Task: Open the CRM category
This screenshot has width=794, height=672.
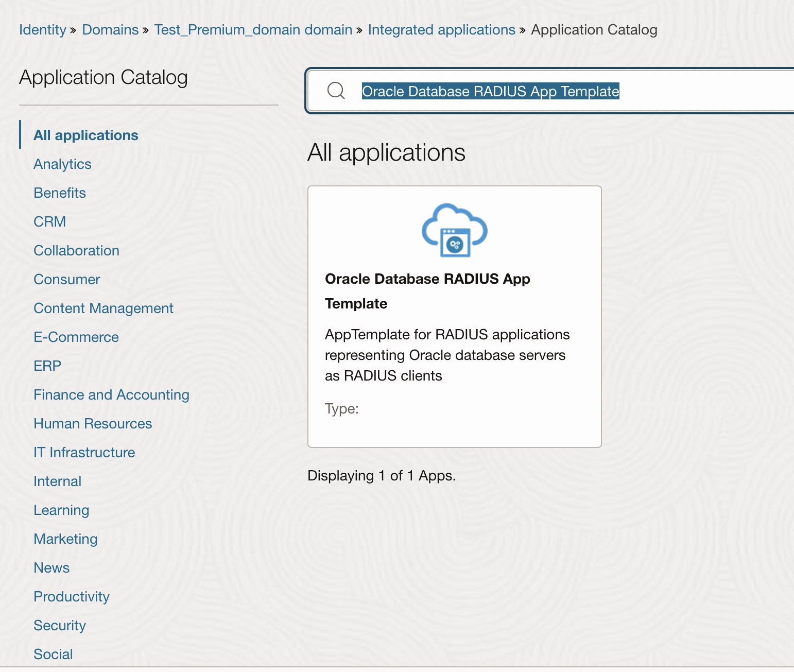Action: click(x=50, y=221)
